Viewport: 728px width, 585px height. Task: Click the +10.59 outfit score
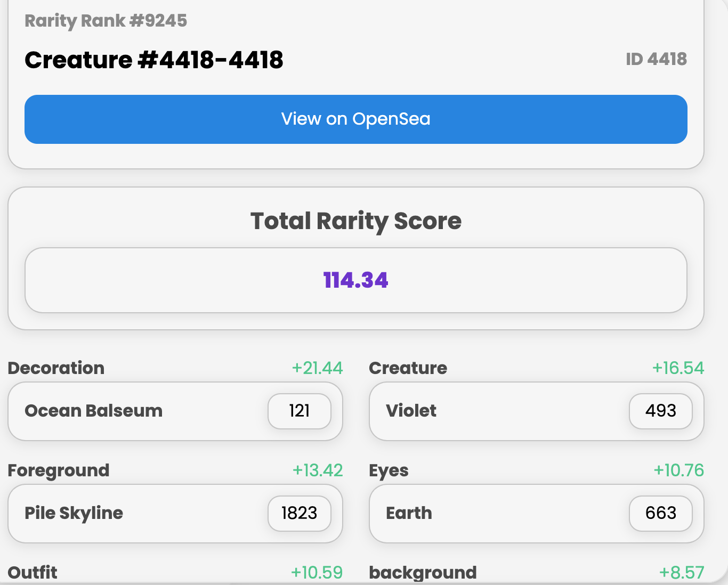(317, 573)
